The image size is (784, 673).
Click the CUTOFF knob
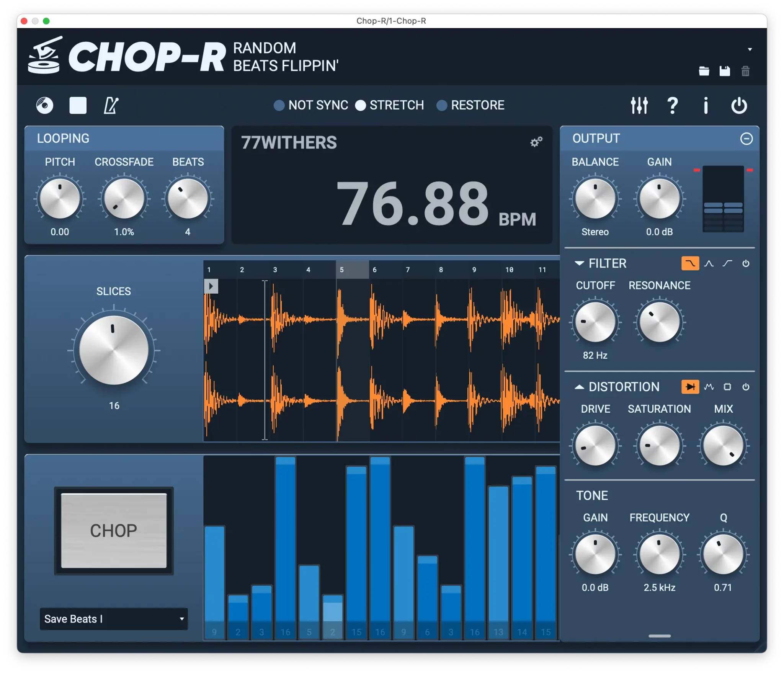click(x=595, y=322)
